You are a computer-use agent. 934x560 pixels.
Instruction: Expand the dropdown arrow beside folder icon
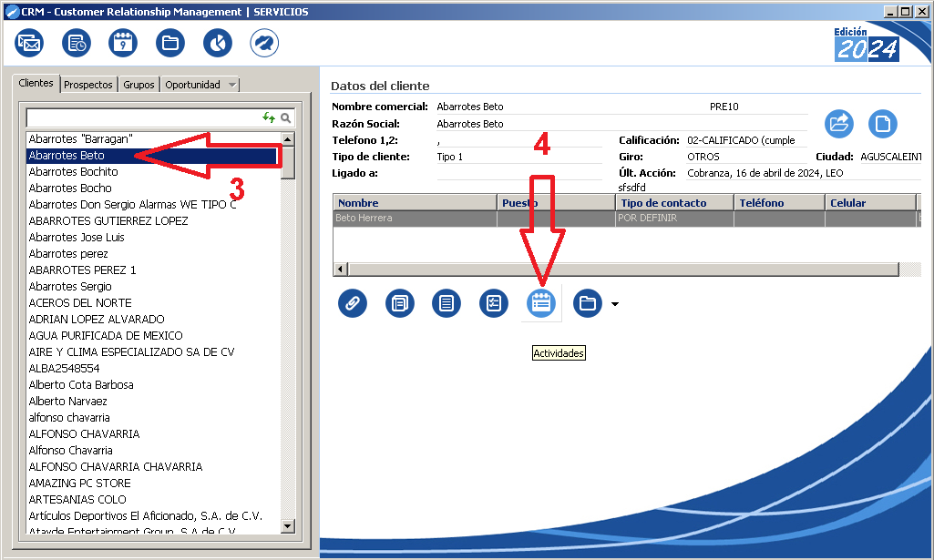pyautogui.click(x=614, y=304)
